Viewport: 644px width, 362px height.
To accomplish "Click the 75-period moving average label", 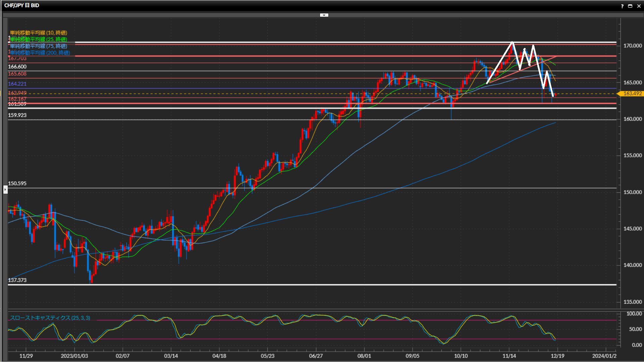I will point(39,46).
